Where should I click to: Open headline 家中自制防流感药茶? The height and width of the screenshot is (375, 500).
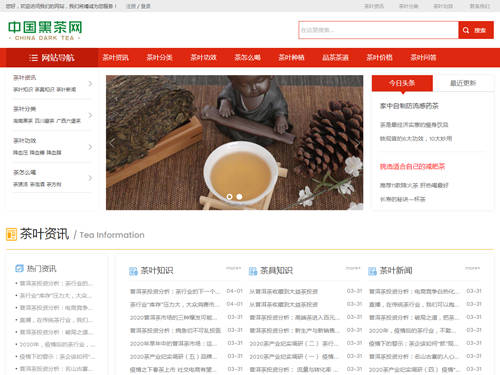point(409,106)
